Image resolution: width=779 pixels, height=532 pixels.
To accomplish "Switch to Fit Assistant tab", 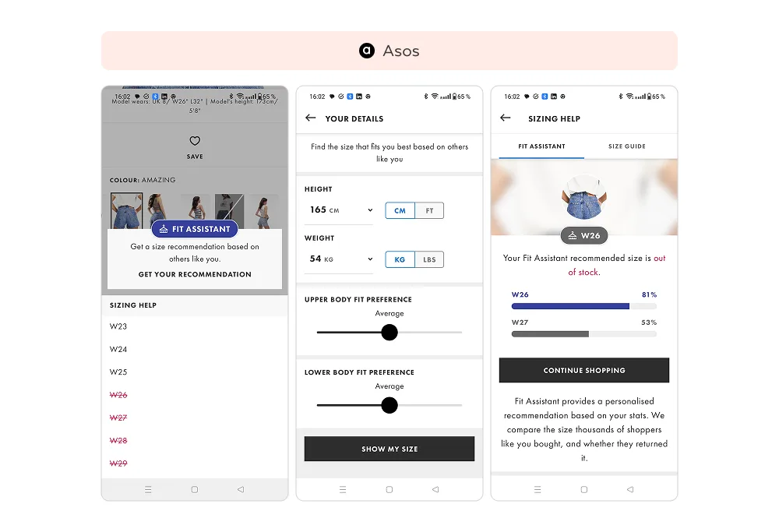I will pyautogui.click(x=541, y=146).
